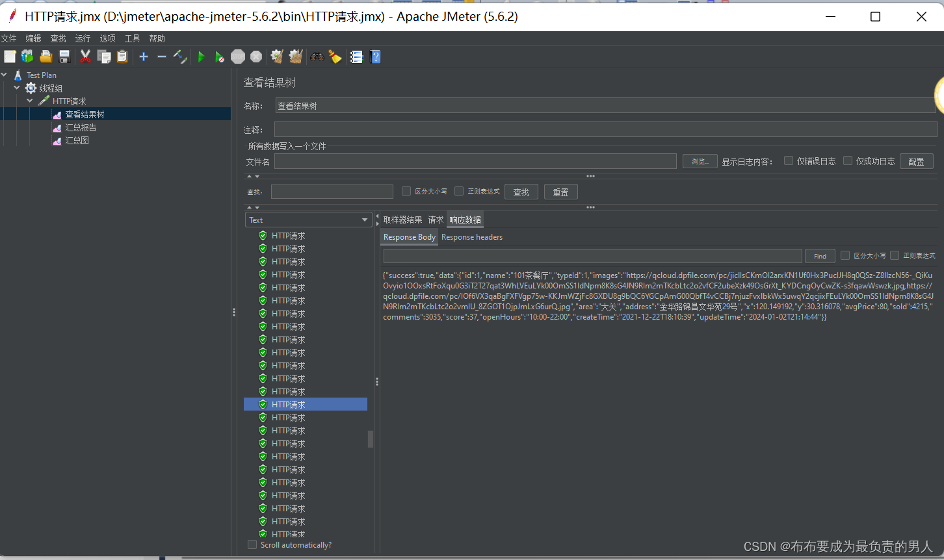Start the test with green play icon

click(x=202, y=57)
